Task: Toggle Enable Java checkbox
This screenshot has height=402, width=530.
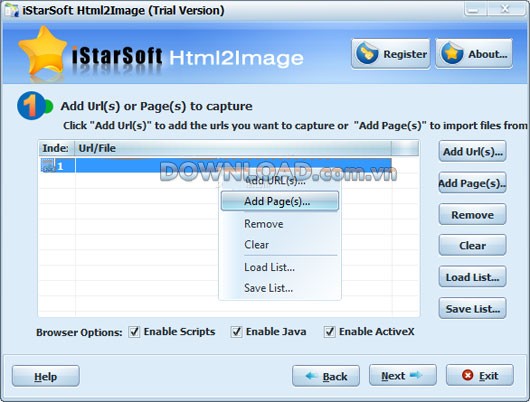Action: click(236, 332)
